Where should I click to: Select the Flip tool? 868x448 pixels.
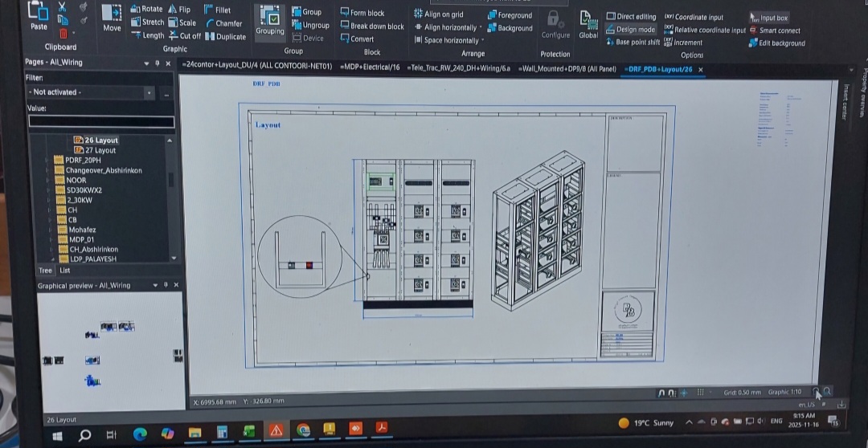178,10
